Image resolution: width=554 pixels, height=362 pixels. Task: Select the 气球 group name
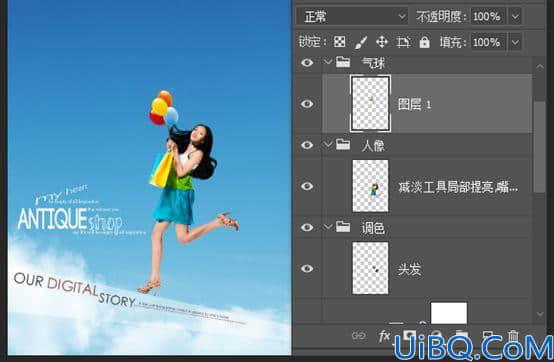pyautogui.click(x=373, y=63)
